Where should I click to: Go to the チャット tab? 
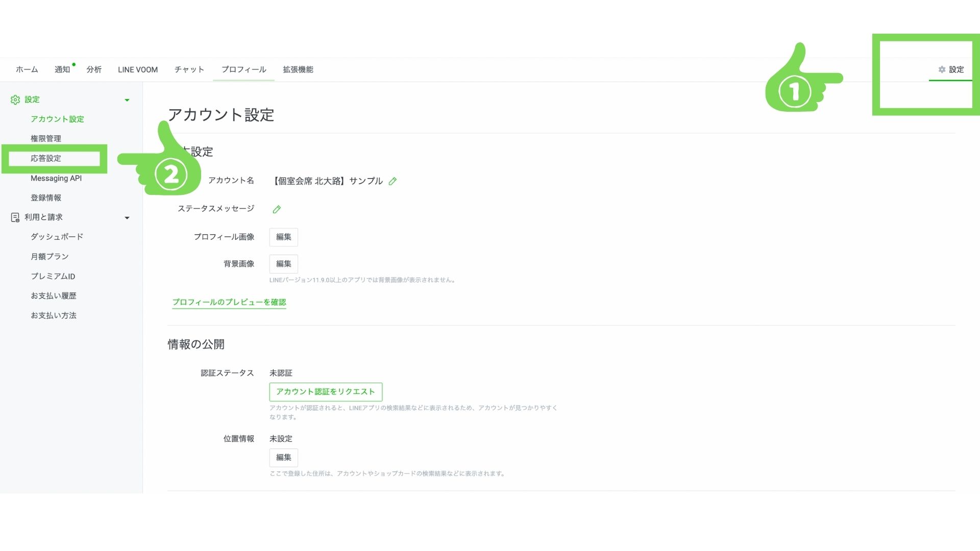[x=189, y=69]
